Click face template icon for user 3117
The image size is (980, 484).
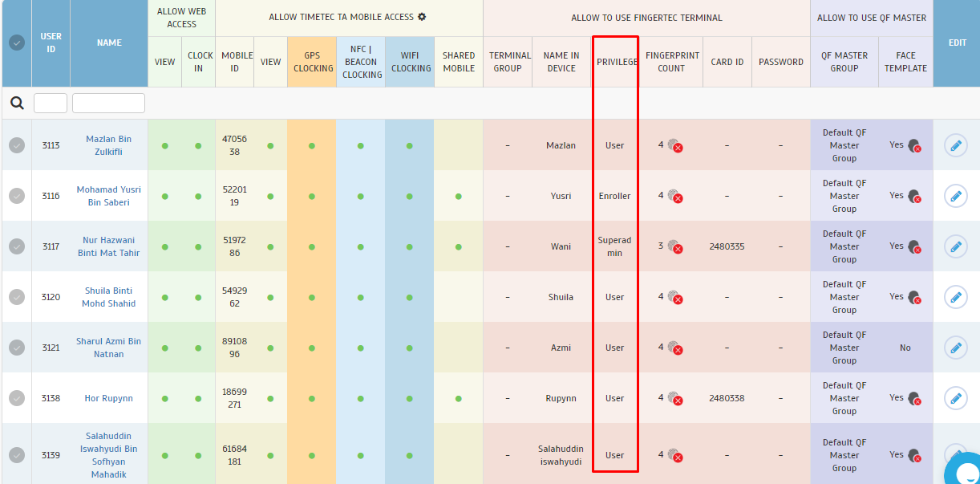click(x=914, y=246)
